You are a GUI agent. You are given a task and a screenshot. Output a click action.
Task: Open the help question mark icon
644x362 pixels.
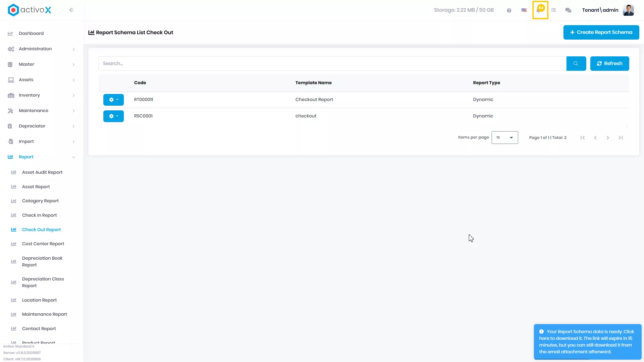coord(509,10)
